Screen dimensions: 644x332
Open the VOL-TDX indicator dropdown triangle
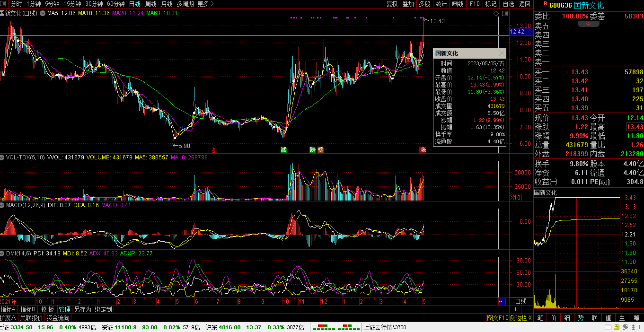click(x=2, y=157)
